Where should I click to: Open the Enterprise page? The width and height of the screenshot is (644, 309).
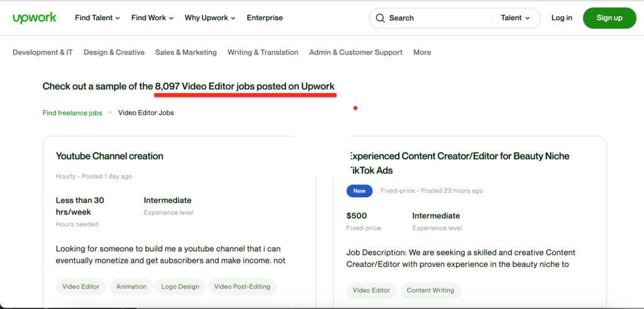coord(265,18)
